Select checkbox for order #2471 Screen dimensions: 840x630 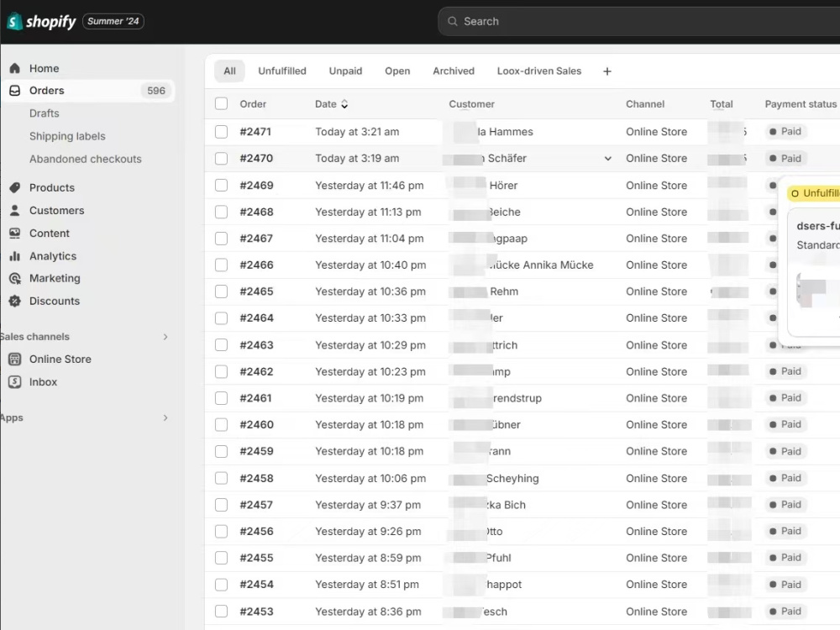(x=221, y=132)
